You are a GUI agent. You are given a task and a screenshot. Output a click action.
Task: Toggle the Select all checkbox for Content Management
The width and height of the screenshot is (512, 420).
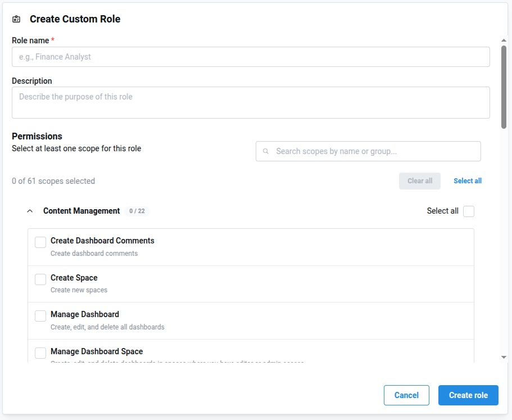468,211
